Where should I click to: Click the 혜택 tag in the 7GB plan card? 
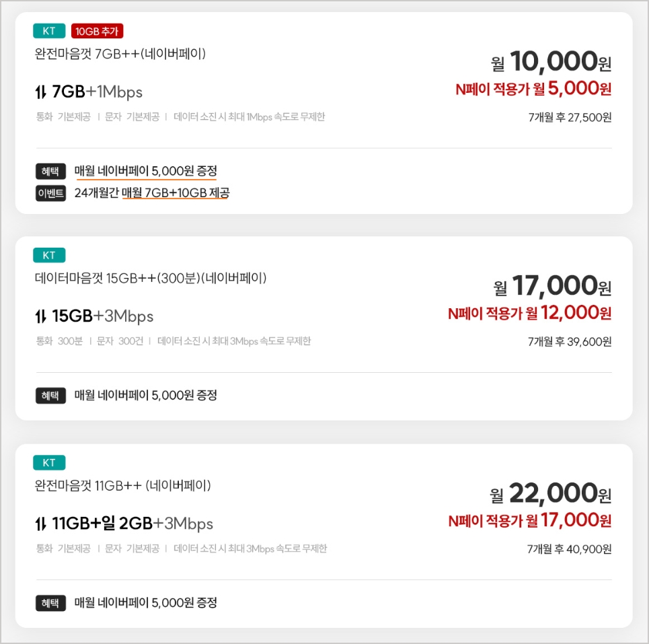50,171
